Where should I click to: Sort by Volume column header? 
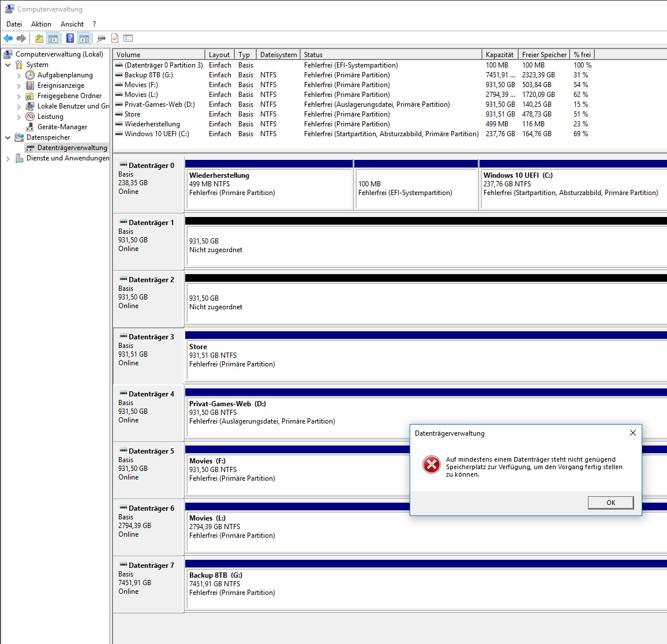pos(159,54)
